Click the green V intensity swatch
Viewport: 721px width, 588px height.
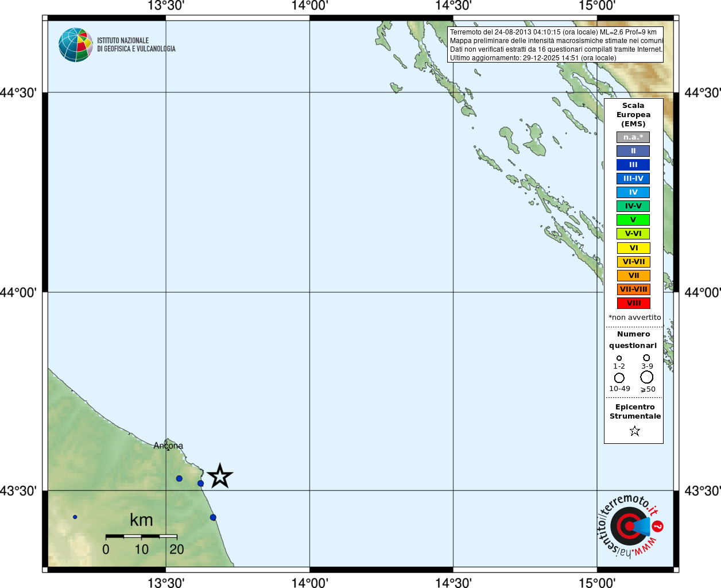(x=633, y=220)
